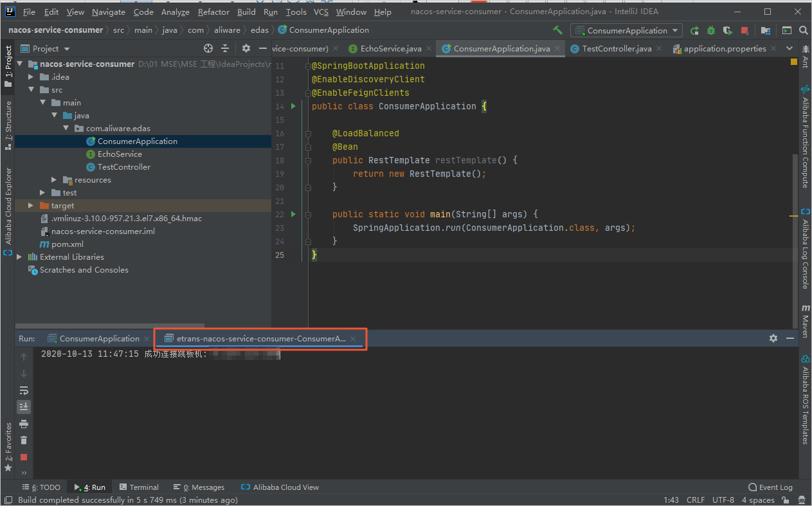Hide the Project tool window
The width and height of the screenshot is (812, 506).
pos(262,48)
